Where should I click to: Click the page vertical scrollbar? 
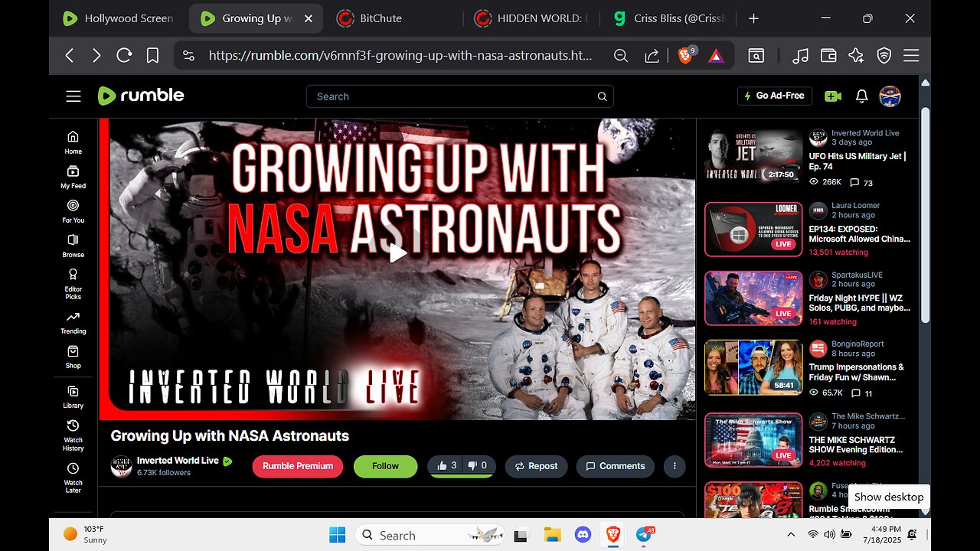[x=925, y=214]
